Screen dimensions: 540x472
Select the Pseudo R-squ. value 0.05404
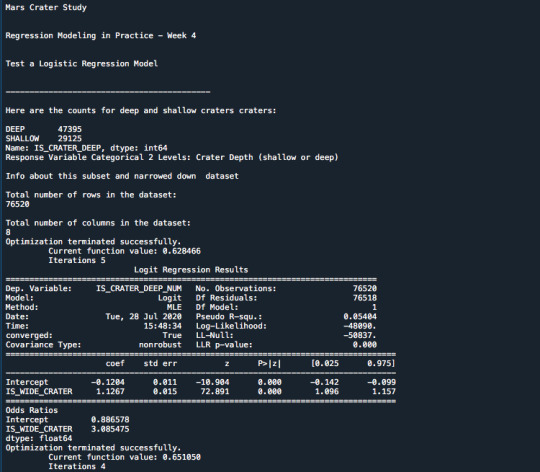pyautogui.click(x=360, y=317)
